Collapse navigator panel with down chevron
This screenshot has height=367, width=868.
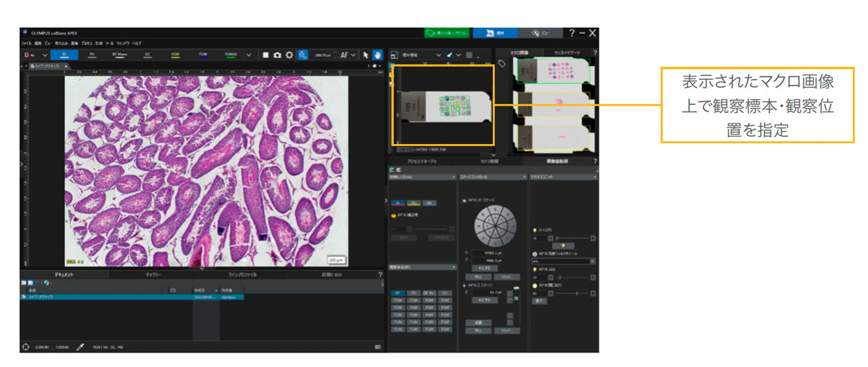(x=493, y=154)
